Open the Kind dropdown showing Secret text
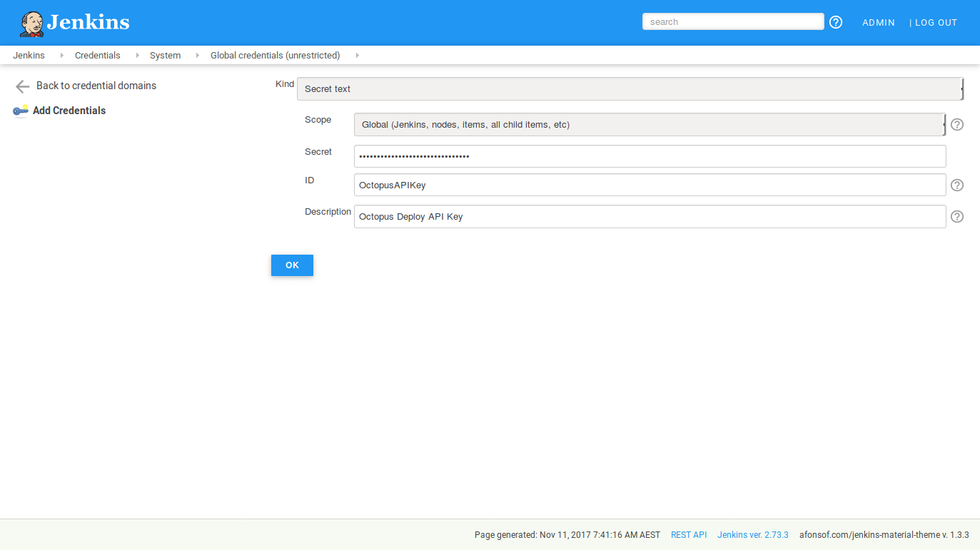This screenshot has width=980, height=550. click(630, 89)
